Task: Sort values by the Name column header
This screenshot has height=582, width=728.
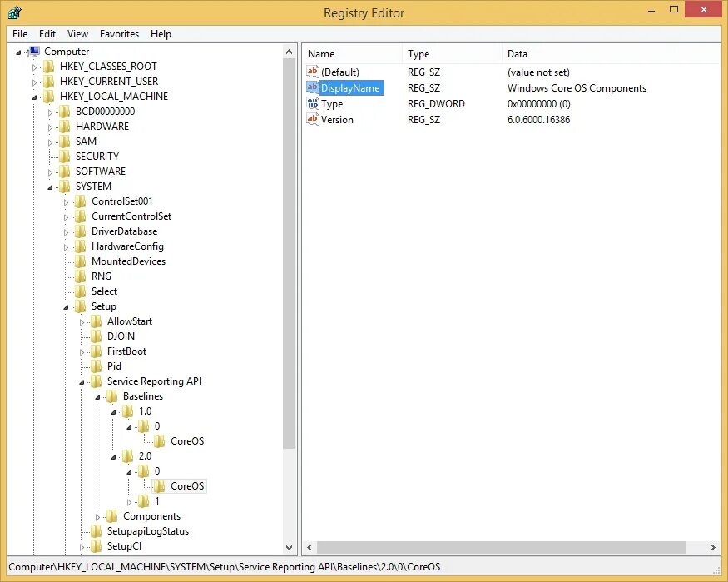Action: (353, 54)
